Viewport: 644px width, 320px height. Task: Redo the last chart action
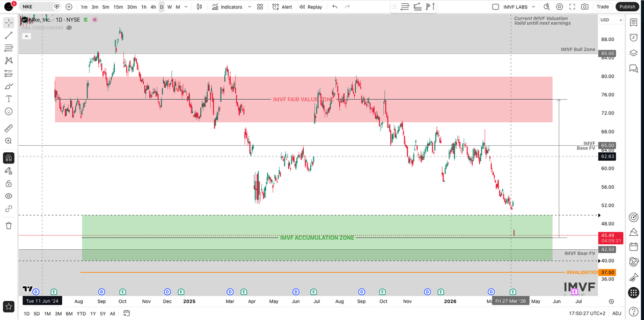point(347,7)
